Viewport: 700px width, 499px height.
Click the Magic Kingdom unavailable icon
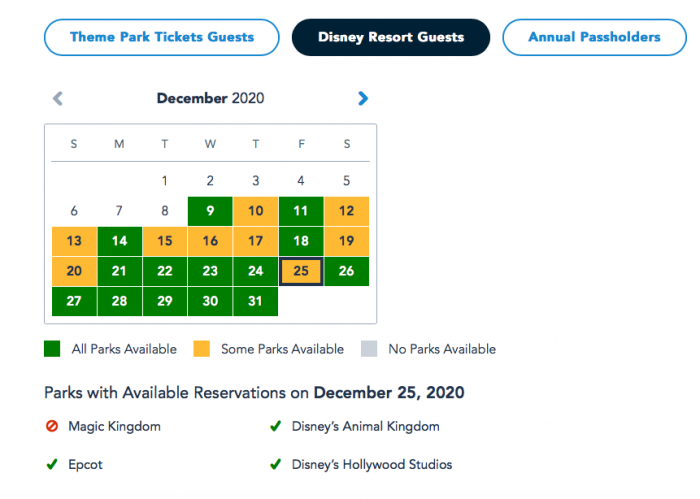pyautogui.click(x=51, y=427)
